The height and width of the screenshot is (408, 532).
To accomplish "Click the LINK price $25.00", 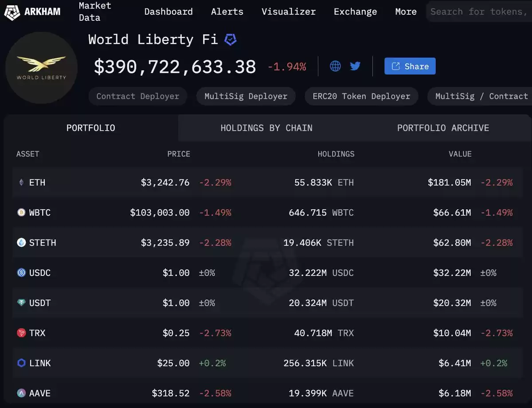I will click(x=173, y=363).
